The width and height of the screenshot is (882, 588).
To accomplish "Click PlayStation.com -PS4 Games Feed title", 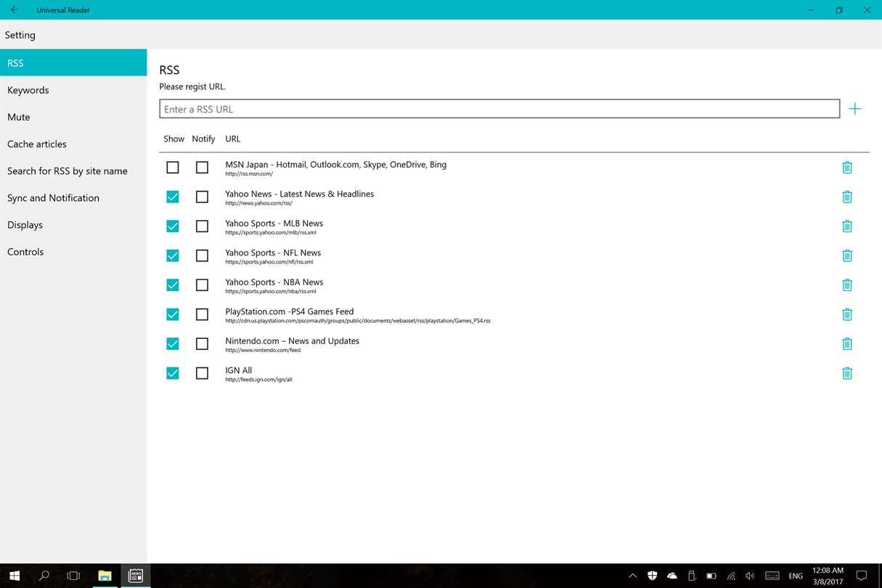I will click(x=290, y=311).
